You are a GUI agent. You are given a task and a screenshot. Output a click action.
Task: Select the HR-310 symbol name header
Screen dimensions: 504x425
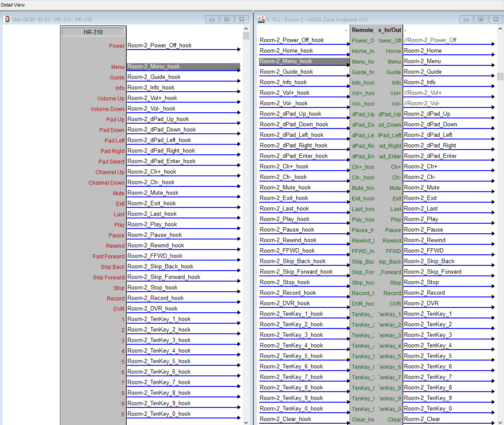(93, 32)
